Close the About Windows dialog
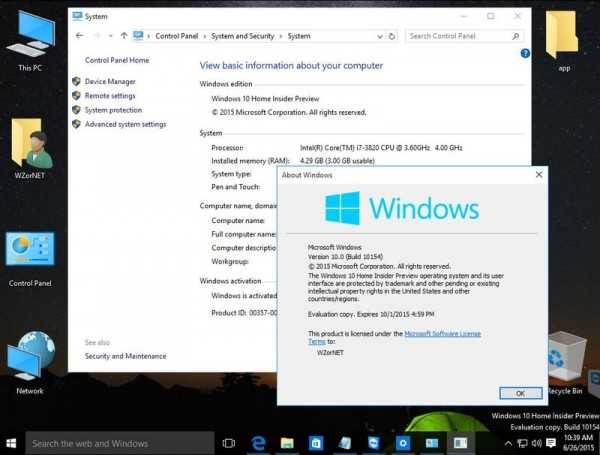The height and width of the screenshot is (455, 600). click(x=539, y=174)
